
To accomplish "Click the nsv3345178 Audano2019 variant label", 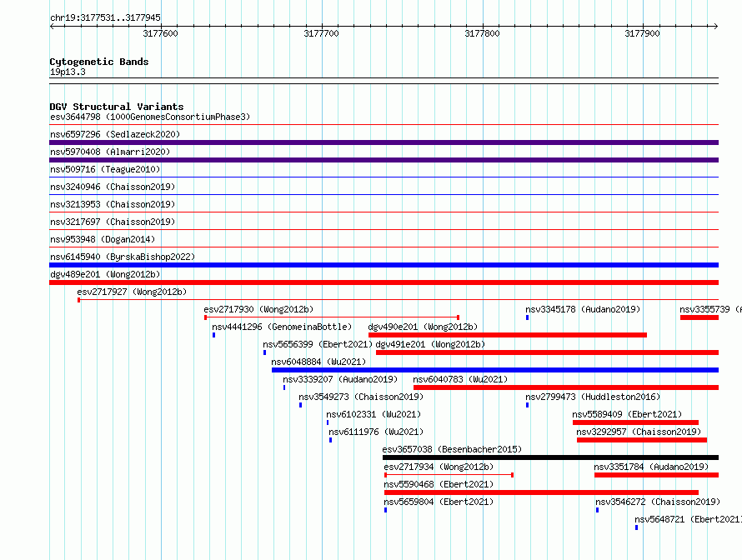I will pos(583,310).
